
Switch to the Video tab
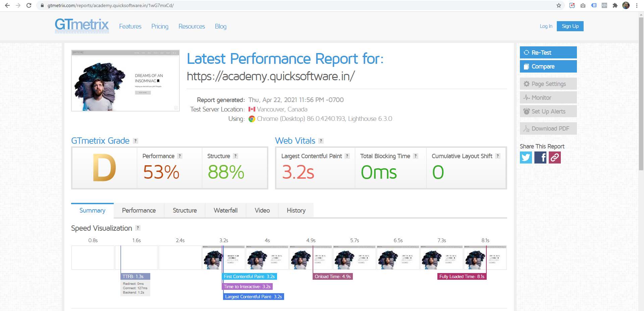click(262, 211)
